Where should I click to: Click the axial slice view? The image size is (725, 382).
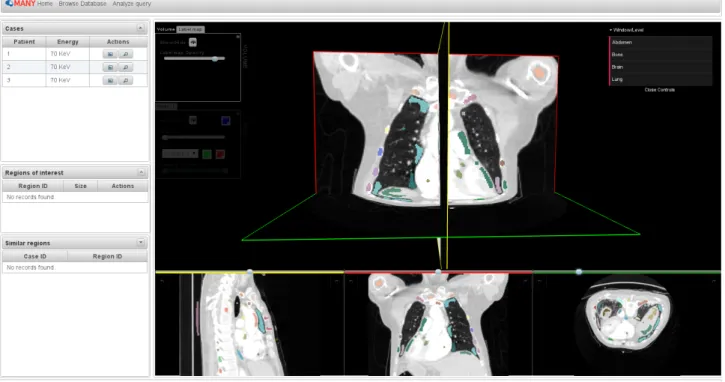627,325
